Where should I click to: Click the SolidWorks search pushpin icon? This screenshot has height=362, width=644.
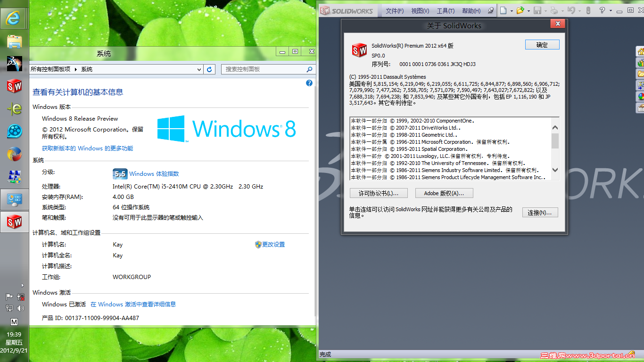tap(491, 10)
